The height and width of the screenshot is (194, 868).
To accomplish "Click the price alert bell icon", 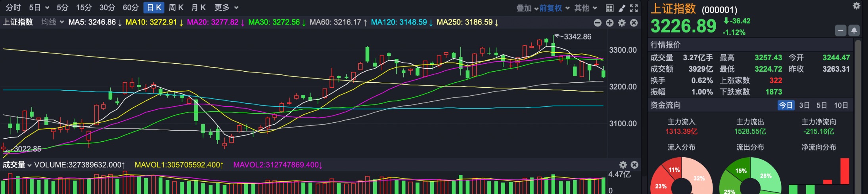I will [x=854, y=30].
